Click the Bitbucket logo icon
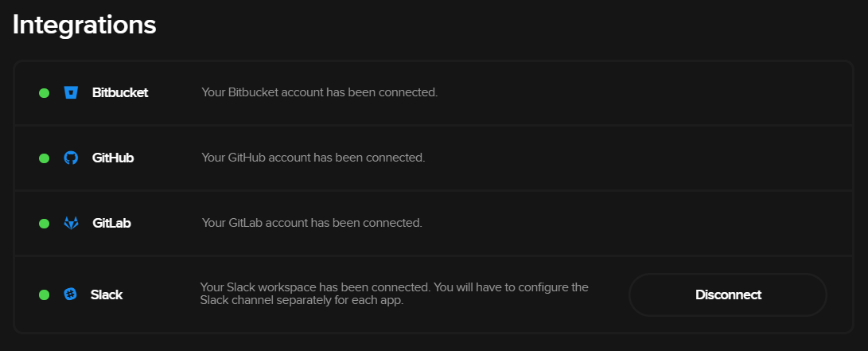The height and width of the screenshot is (351, 868). click(x=71, y=92)
